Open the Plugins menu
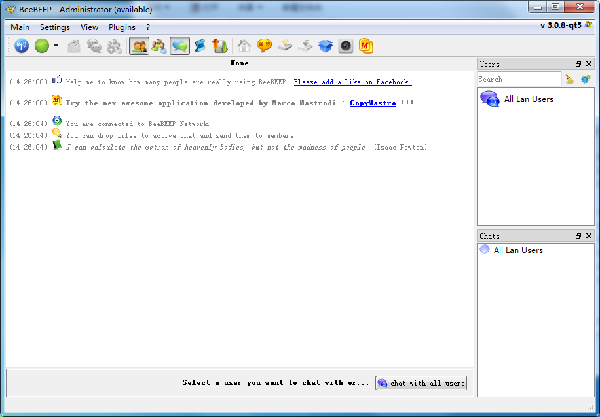600x417 pixels. [122, 26]
